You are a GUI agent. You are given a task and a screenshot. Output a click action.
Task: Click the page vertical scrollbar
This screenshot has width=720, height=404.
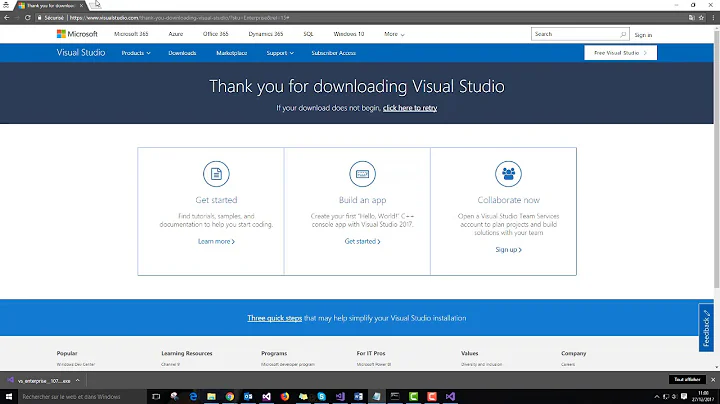(716, 160)
